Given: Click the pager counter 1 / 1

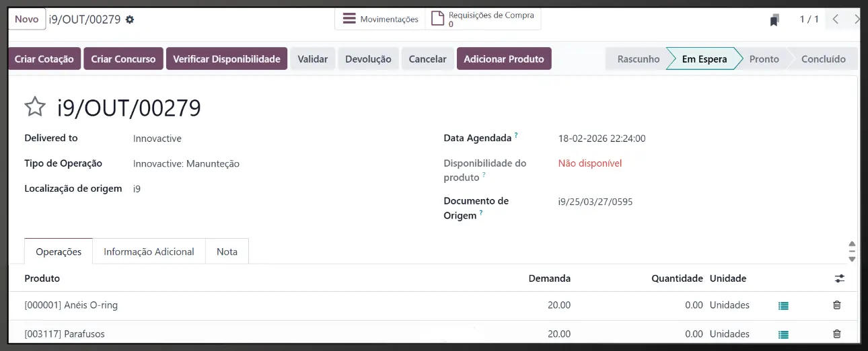Looking at the screenshot, I should 809,19.
